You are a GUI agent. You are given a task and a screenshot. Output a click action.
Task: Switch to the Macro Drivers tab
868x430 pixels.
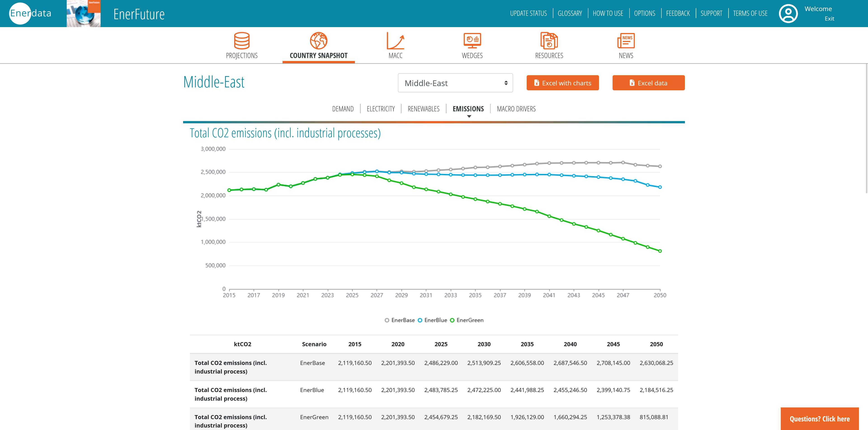(x=516, y=109)
